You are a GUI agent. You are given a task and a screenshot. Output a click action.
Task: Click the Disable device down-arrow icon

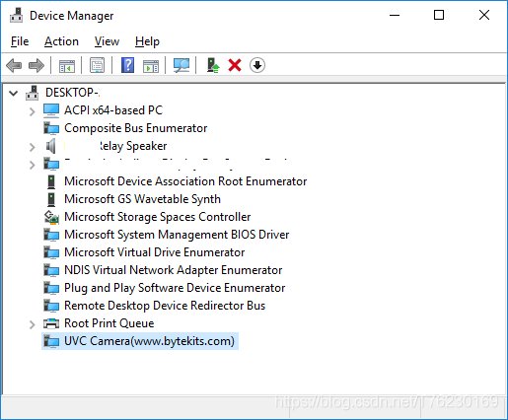[x=257, y=65]
